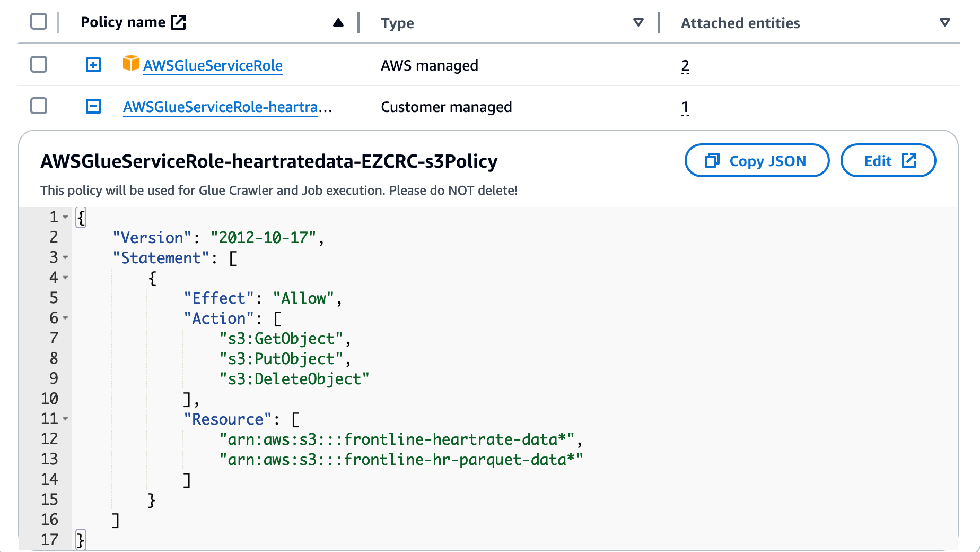Viewport: 980px width, 552px height.
Task: Click the external link icon in Edit button
Action: click(909, 160)
